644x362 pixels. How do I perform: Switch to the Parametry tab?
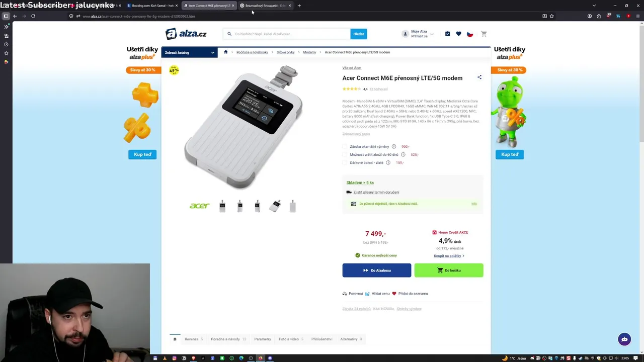[263, 339]
